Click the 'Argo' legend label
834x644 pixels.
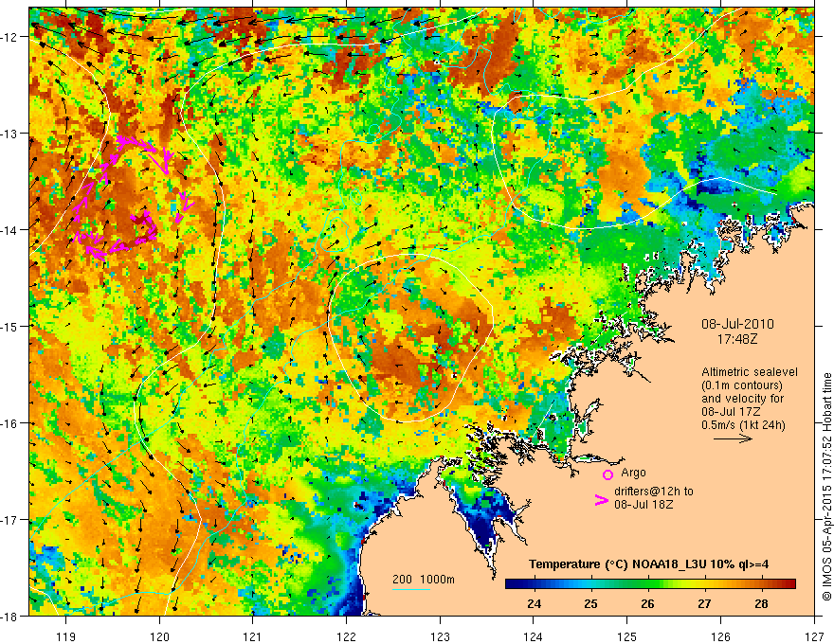(633, 473)
